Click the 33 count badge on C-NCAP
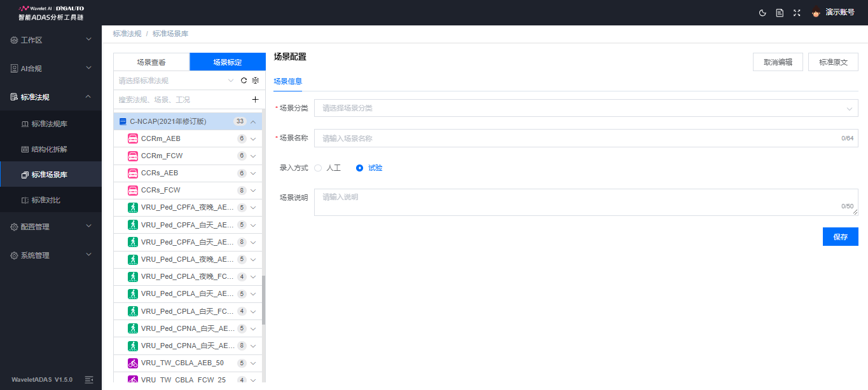Viewport: 868px width, 390px height. tap(240, 121)
